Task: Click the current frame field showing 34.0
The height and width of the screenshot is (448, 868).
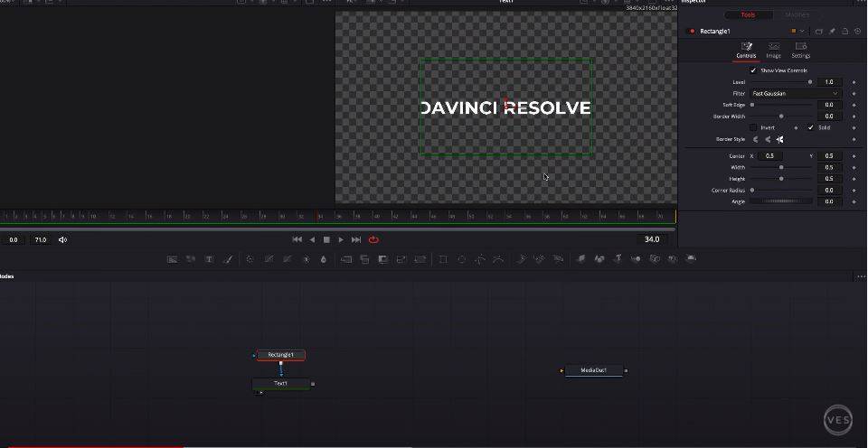Action: click(x=652, y=239)
